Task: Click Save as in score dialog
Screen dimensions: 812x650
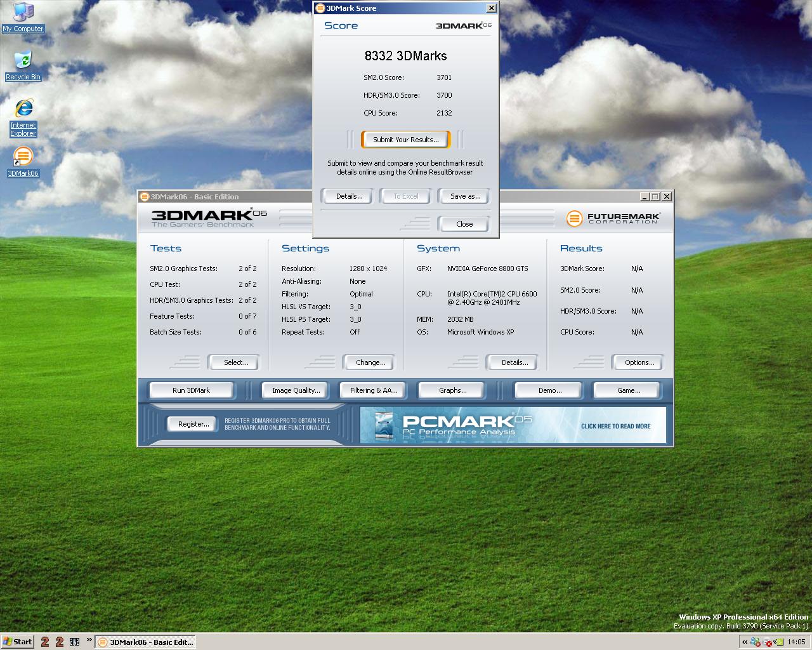Action: coord(465,196)
